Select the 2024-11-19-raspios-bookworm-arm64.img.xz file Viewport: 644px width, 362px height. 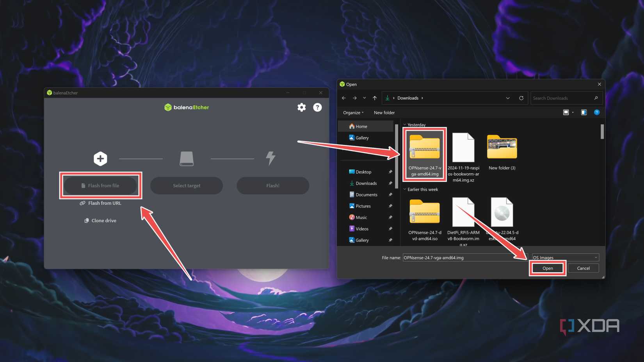(x=463, y=158)
